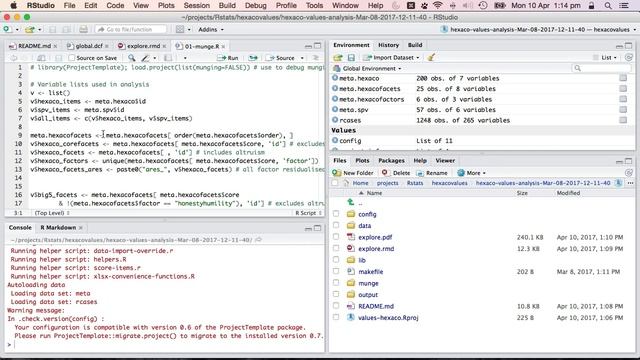Open the values-hexaco.Rproj file
This screenshot has width=640, height=360.
[388, 317]
